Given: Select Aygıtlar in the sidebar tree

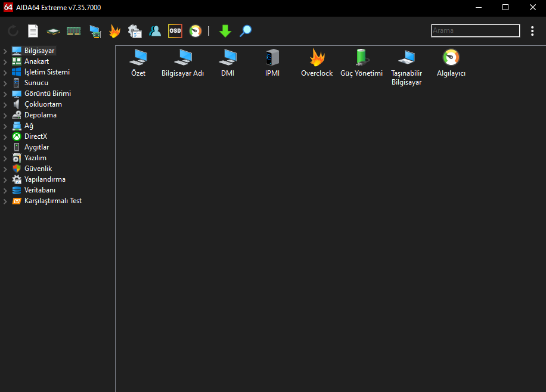Looking at the screenshot, I should click(36, 147).
